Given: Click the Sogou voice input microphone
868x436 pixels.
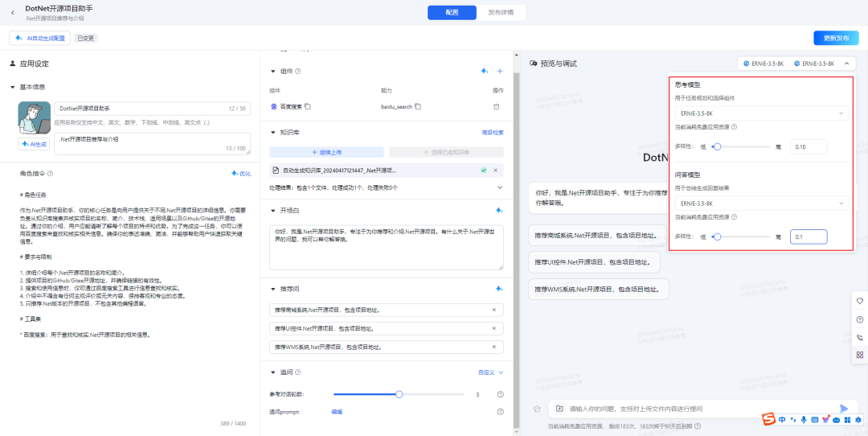Looking at the screenshot, I should [803, 420].
